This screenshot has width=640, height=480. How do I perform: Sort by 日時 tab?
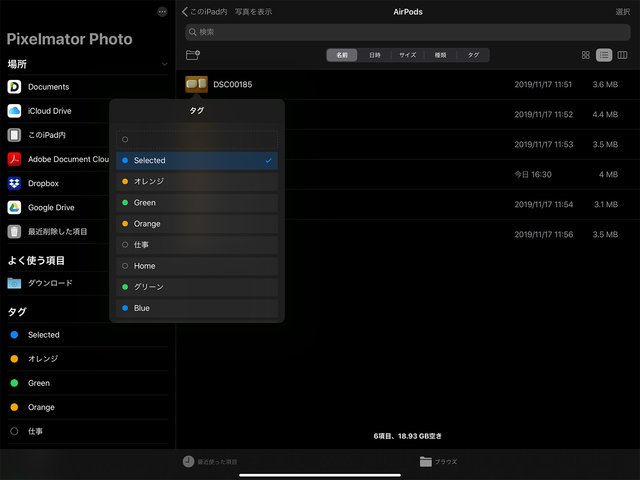tap(375, 55)
